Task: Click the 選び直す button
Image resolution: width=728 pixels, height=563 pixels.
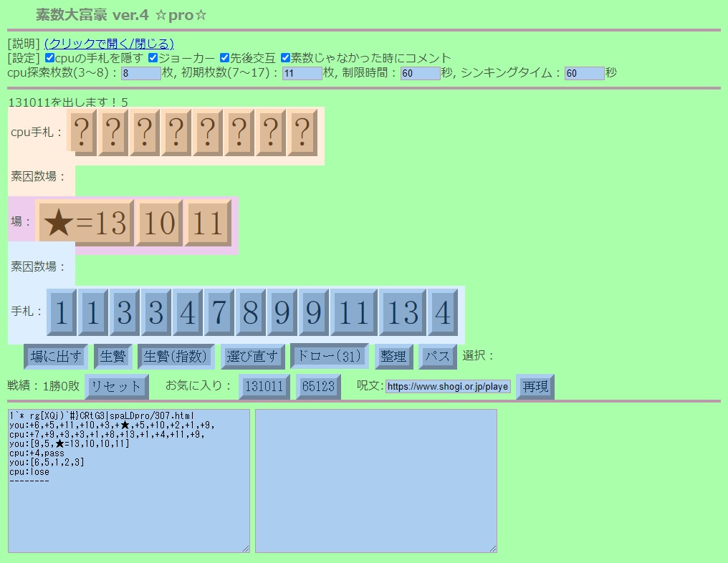Action: [x=252, y=357]
